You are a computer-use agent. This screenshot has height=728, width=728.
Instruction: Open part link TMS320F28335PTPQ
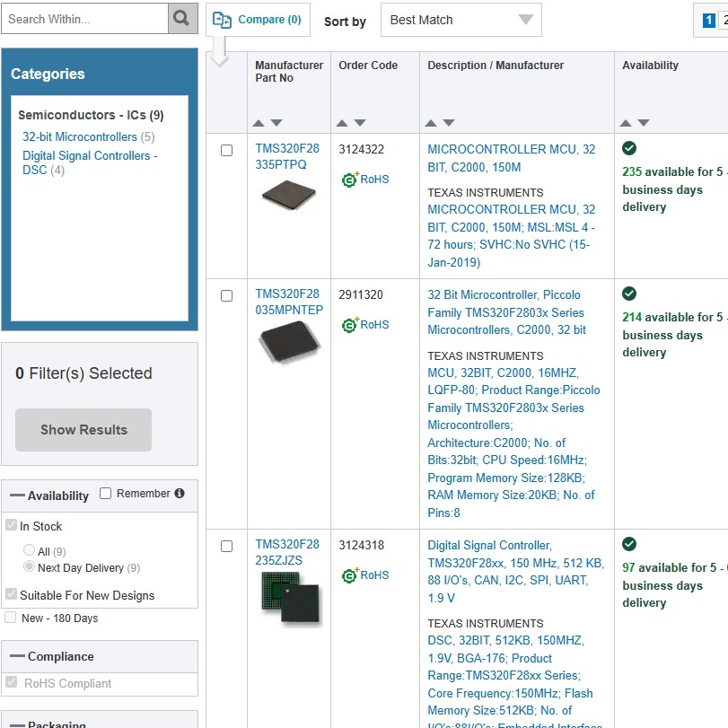[287, 156]
